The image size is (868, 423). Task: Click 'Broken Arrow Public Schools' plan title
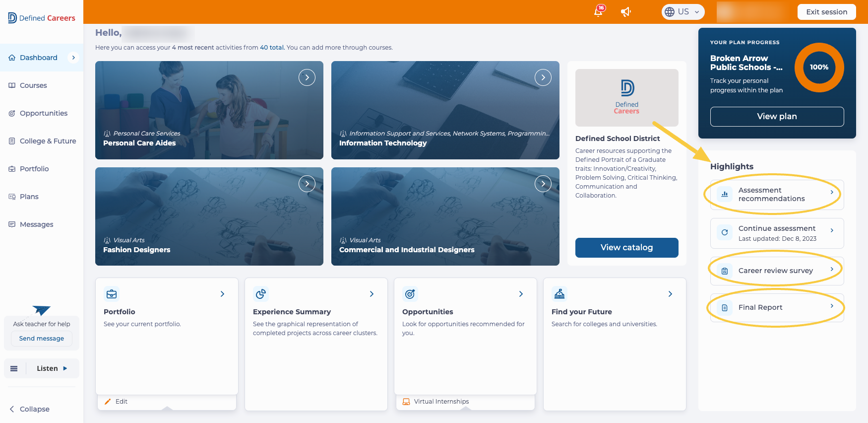[746, 63]
